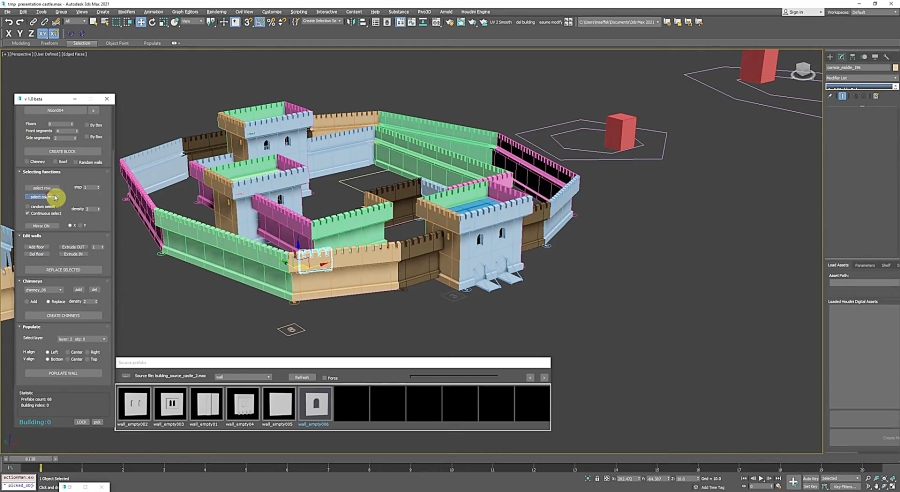This screenshot has height=492, width=900.
Task: Click the REPLACE SELECTED button
Action: (x=63, y=270)
